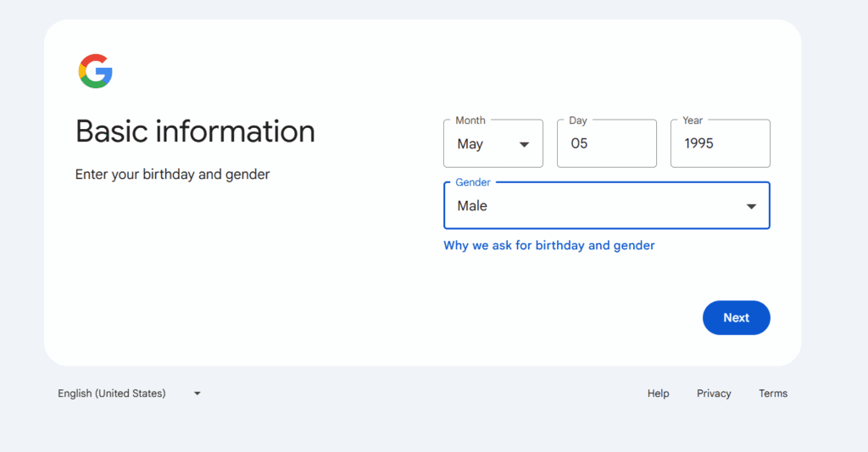Open the Month dropdown showing May
This screenshot has width=868, height=452.
(x=492, y=144)
